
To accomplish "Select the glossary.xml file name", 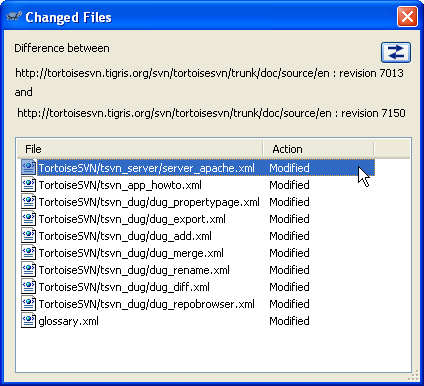I will tap(68, 321).
